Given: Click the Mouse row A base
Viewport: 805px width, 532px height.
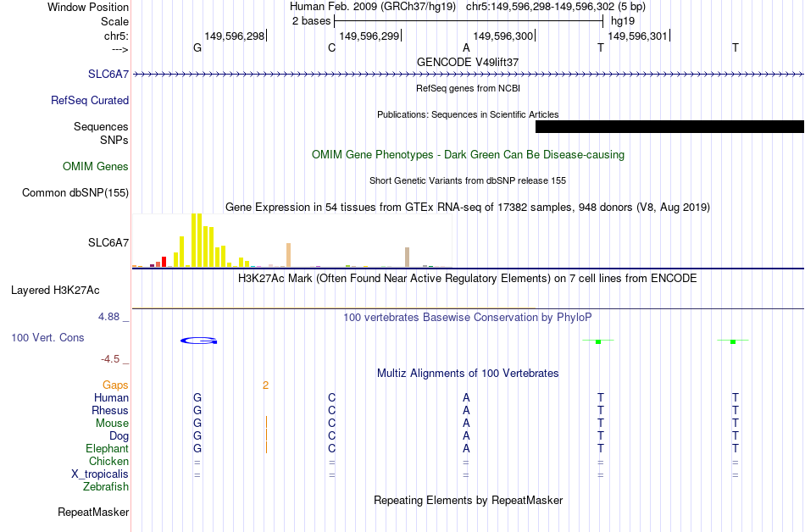Looking at the screenshot, I should click(466, 424).
